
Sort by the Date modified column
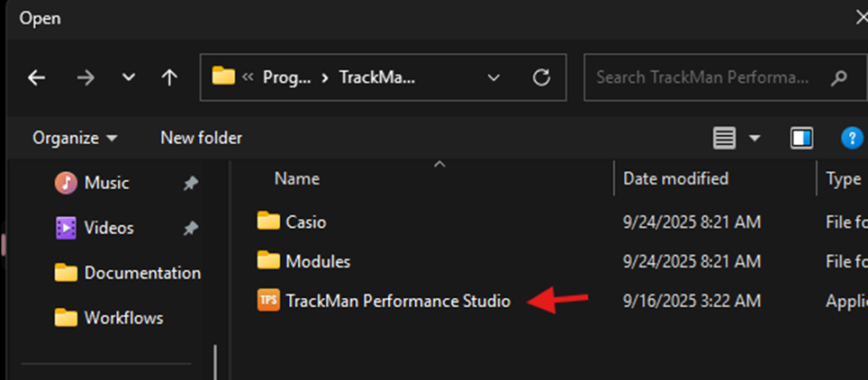(x=676, y=179)
